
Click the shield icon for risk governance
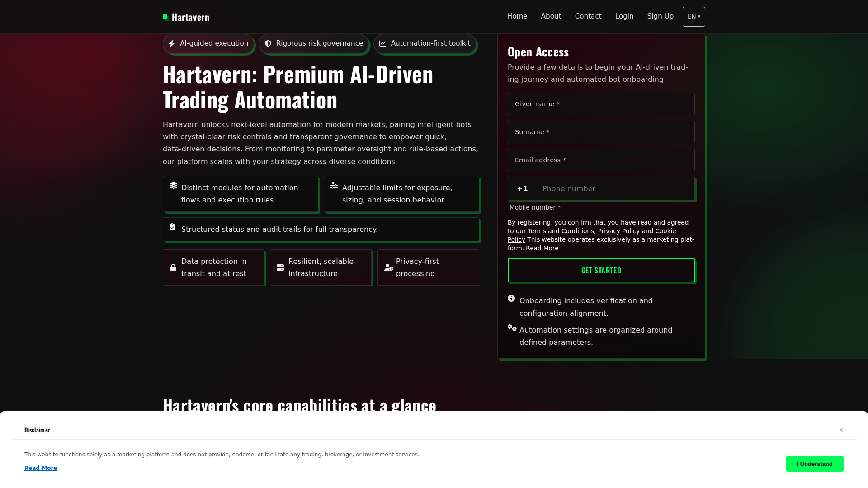(x=268, y=43)
